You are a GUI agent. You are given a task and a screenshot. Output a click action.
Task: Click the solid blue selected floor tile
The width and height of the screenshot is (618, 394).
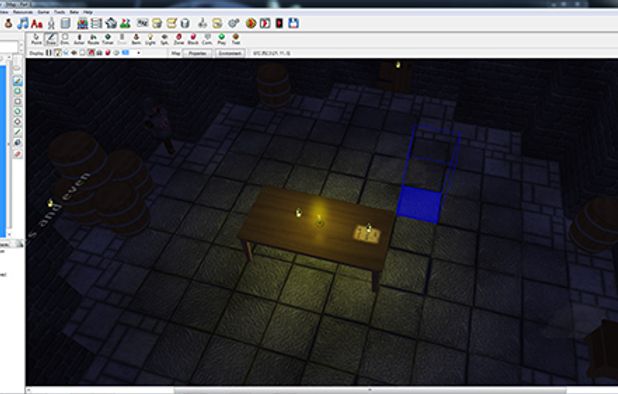[419, 205]
